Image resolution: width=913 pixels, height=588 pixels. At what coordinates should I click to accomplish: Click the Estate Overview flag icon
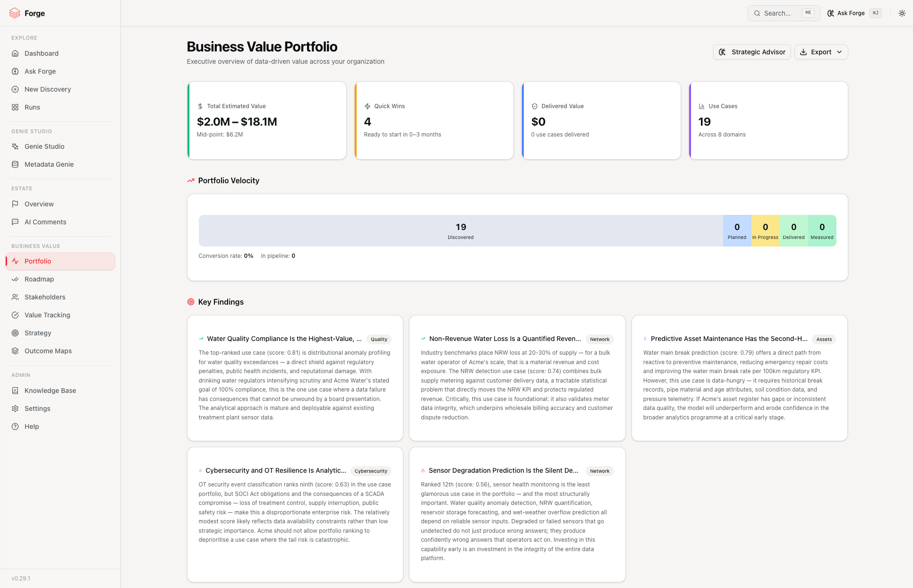click(15, 204)
